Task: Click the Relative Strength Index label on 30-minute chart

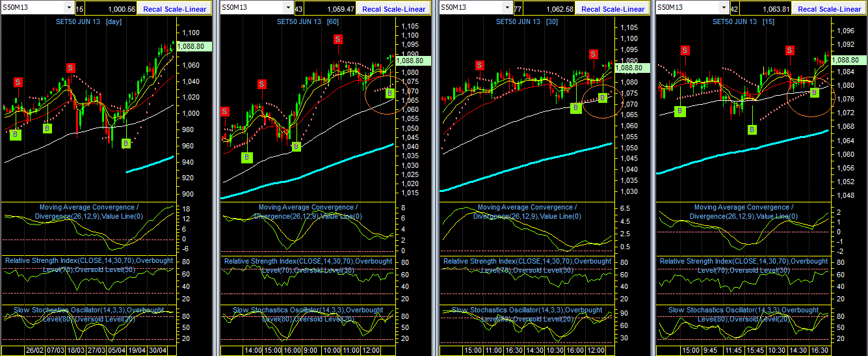Action: [527, 265]
